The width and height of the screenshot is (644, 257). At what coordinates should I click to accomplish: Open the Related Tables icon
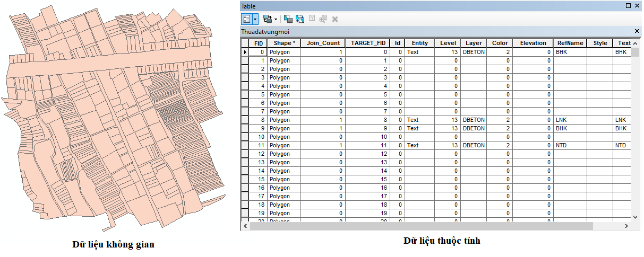tap(268, 19)
